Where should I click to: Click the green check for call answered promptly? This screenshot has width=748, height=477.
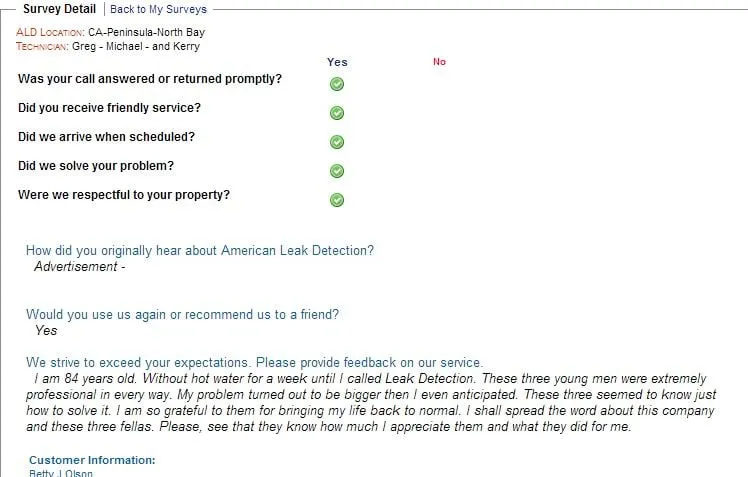(337, 84)
